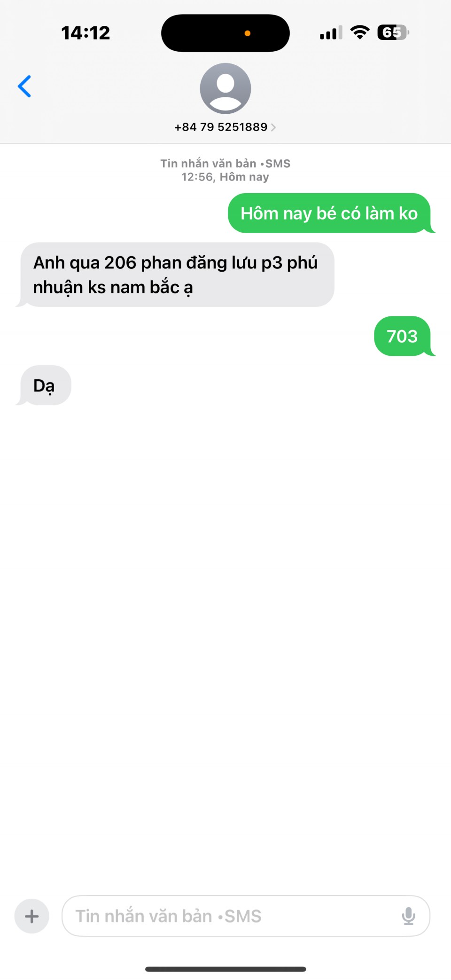Select the message Hôm nay bé có làm ko
The width and height of the screenshot is (451, 980).
(329, 213)
